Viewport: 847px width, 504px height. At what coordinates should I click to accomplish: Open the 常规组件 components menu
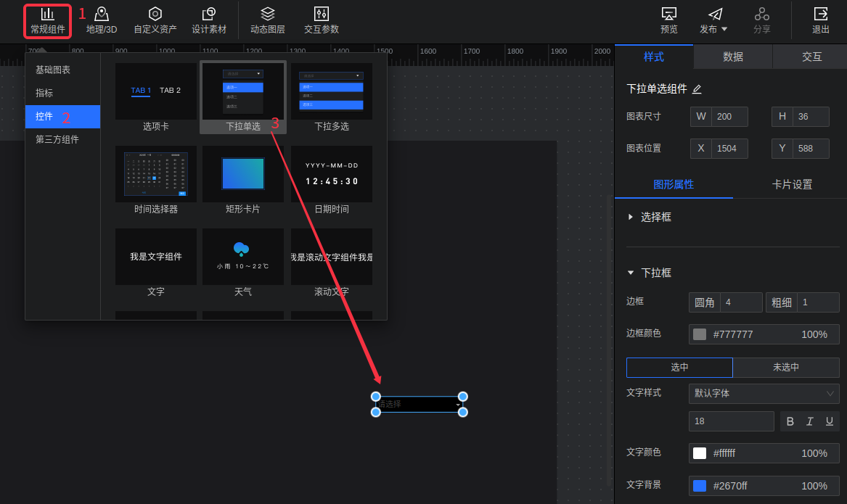pyautogui.click(x=48, y=21)
